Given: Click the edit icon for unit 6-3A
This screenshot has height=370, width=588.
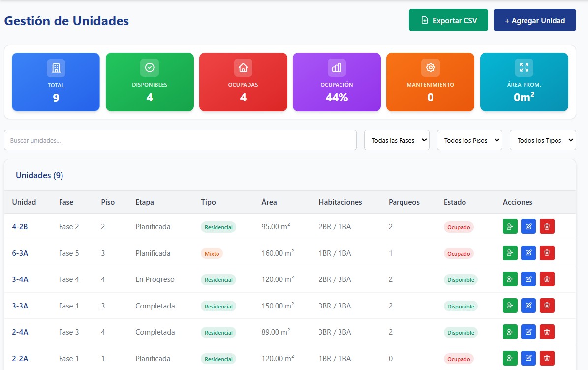Looking at the screenshot, I should [528, 253].
